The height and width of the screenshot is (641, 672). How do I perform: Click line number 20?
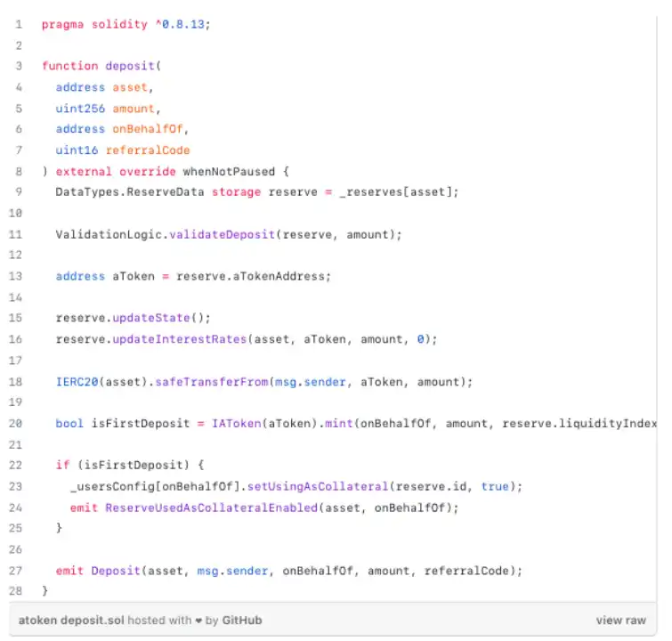pyautogui.click(x=15, y=423)
